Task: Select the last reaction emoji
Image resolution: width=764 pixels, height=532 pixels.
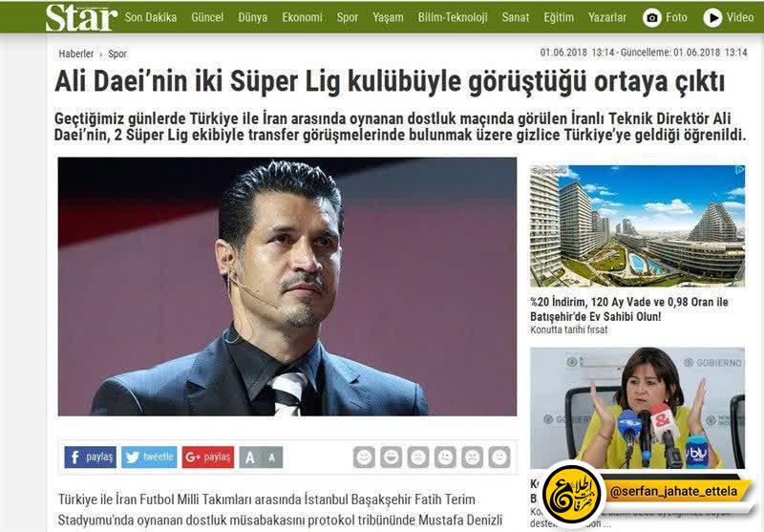Action: (x=499, y=457)
